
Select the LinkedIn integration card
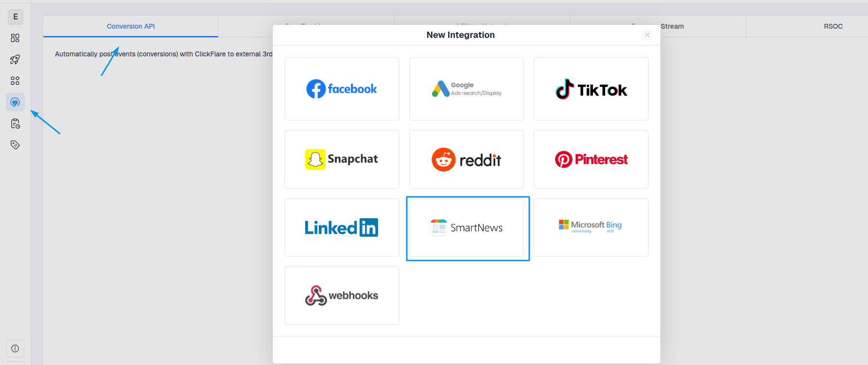(x=342, y=227)
